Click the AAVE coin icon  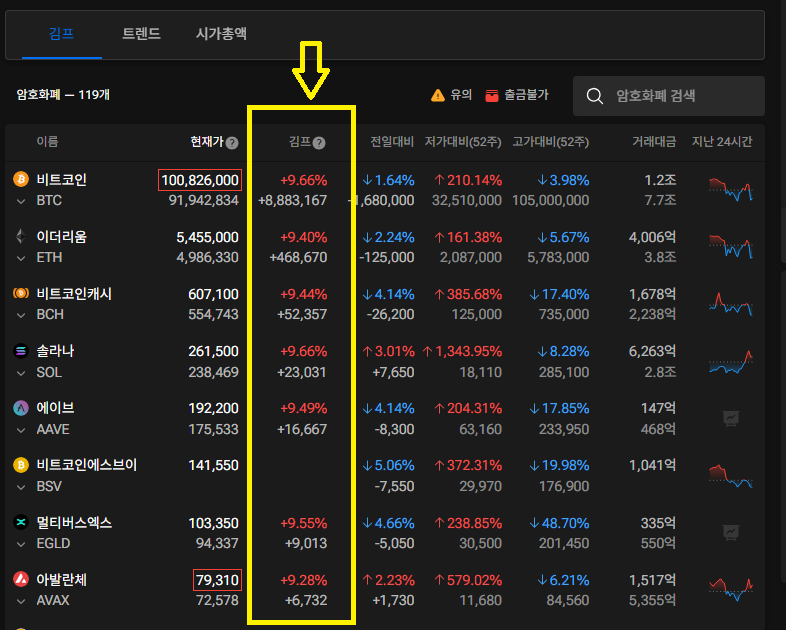tap(21, 408)
